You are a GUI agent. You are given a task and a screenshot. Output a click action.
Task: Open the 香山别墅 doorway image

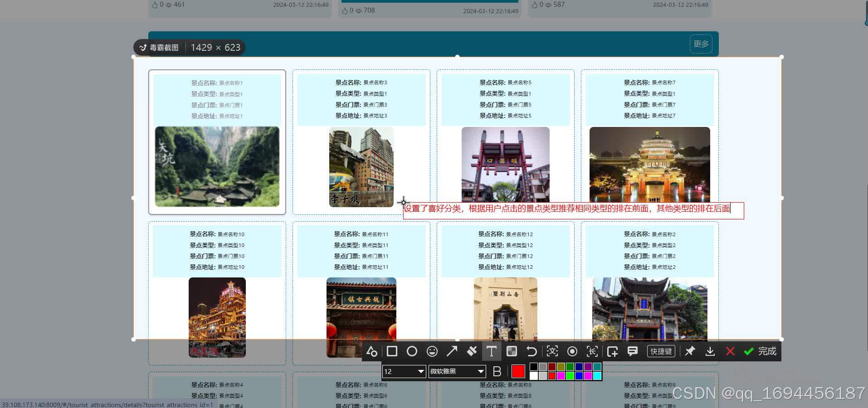click(x=506, y=309)
